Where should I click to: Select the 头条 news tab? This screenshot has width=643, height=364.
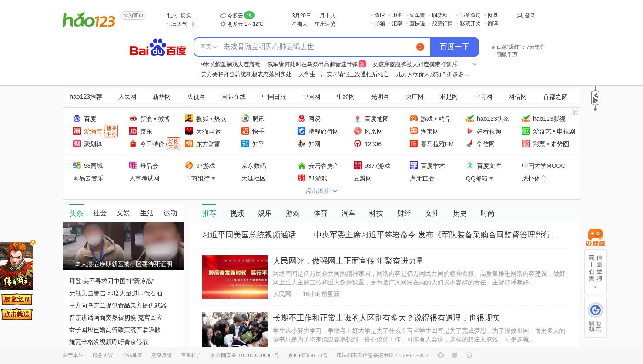[x=76, y=213]
